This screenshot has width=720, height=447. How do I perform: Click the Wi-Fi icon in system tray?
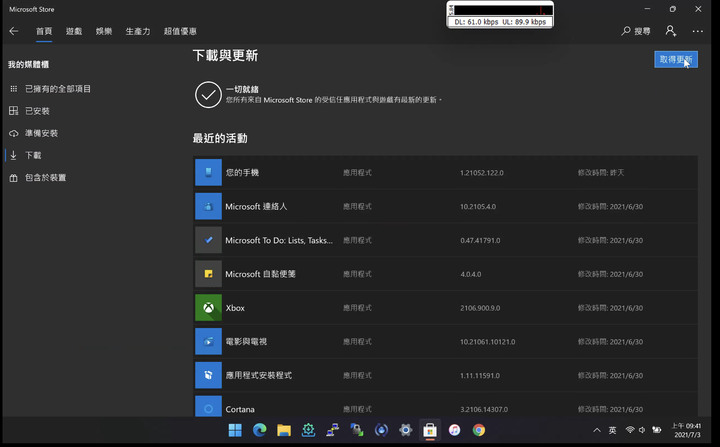coord(630,430)
